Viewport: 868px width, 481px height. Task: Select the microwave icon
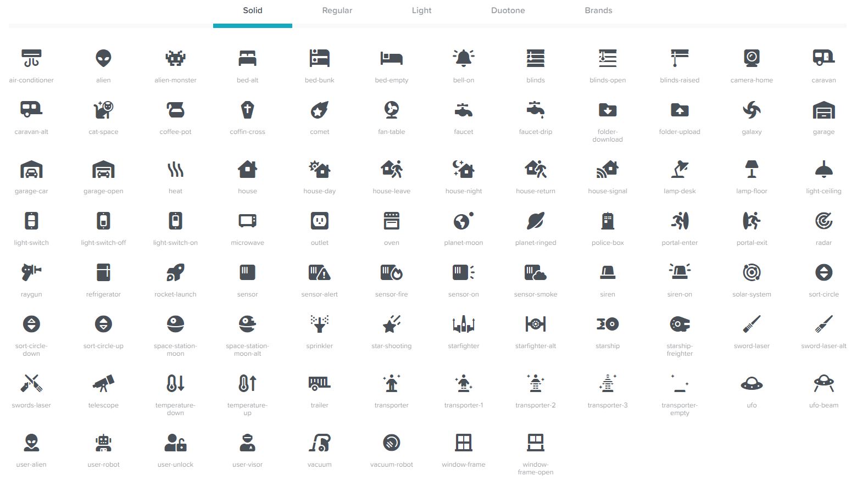coord(248,221)
